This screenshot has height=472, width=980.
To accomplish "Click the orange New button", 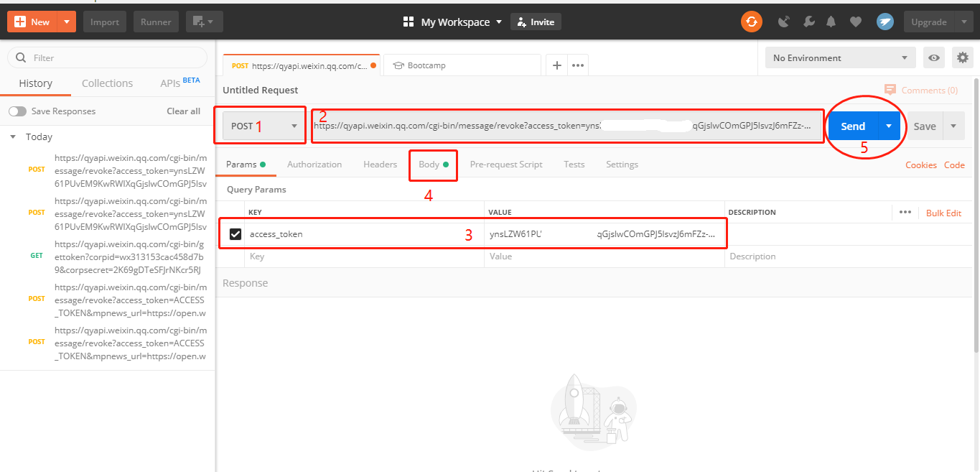I will [x=32, y=22].
